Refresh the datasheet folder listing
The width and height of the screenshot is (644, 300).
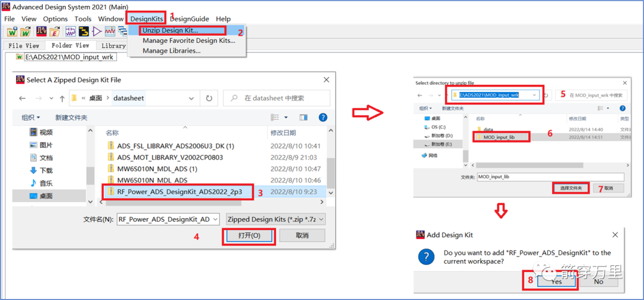pos(209,98)
